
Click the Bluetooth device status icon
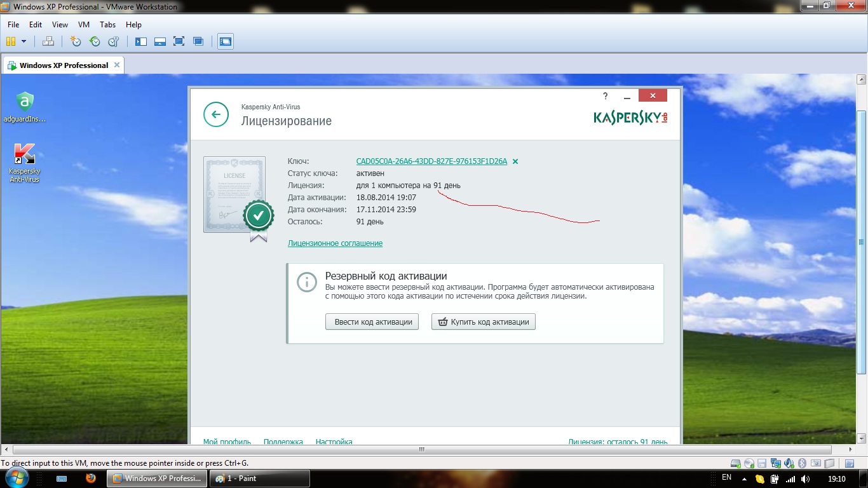click(802, 463)
